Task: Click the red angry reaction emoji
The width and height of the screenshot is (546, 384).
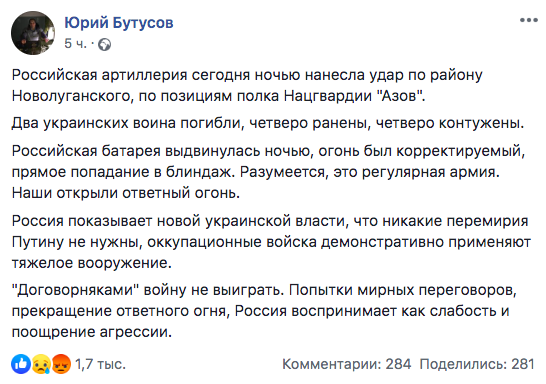Action: 61,364
